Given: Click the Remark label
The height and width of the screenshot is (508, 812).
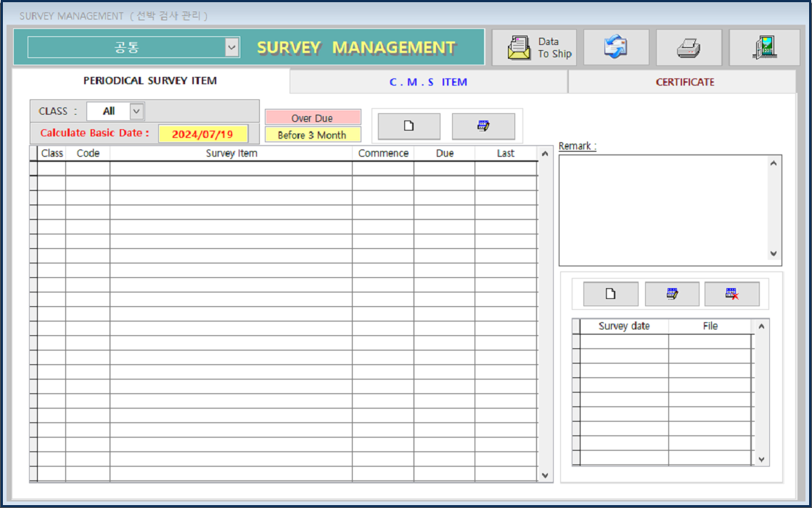Looking at the screenshot, I should pos(578,146).
